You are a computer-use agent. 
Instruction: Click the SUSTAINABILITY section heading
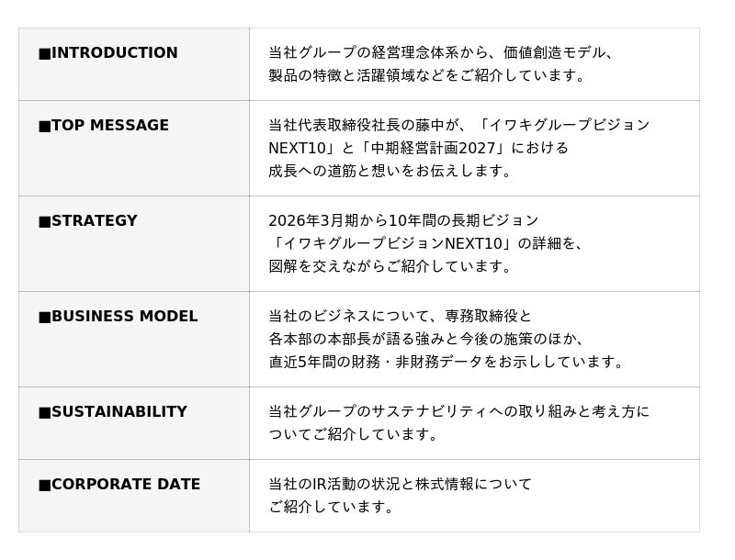tap(119, 412)
